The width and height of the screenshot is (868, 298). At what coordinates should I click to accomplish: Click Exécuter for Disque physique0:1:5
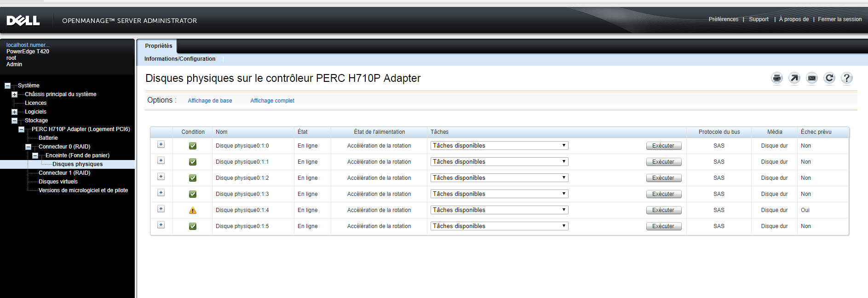pyautogui.click(x=664, y=226)
